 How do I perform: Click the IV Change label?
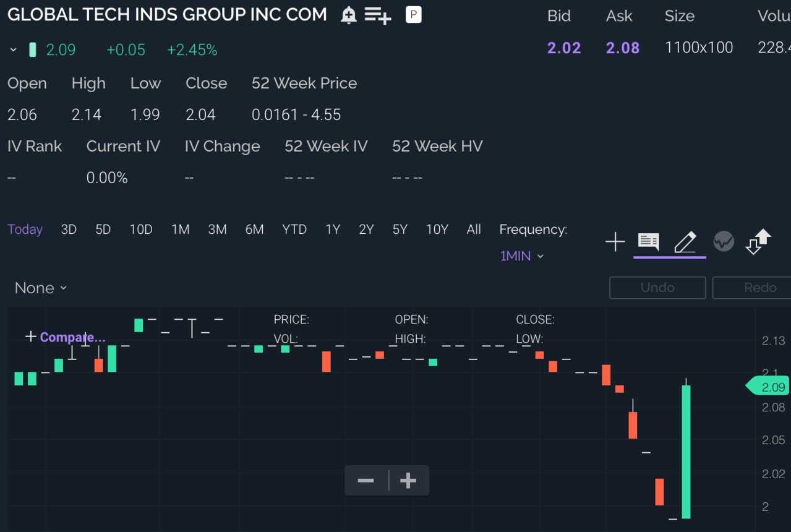pyautogui.click(x=223, y=147)
